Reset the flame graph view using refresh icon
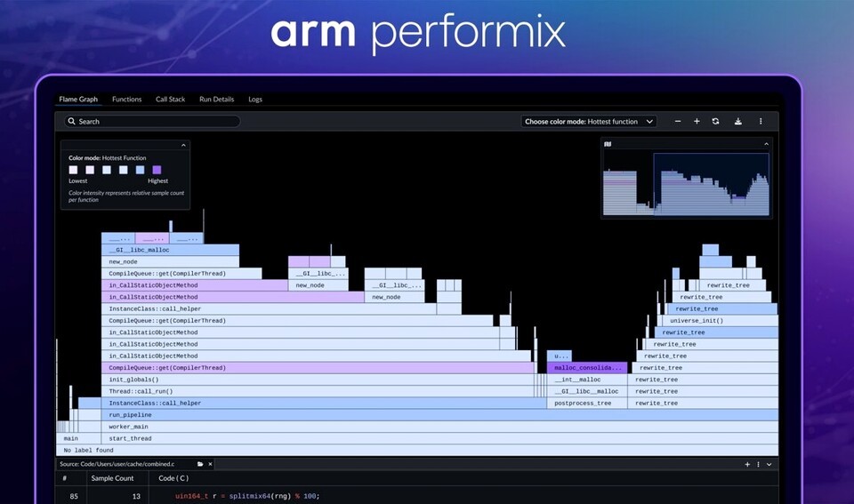 pyautogui.click(x=715, y=122)
